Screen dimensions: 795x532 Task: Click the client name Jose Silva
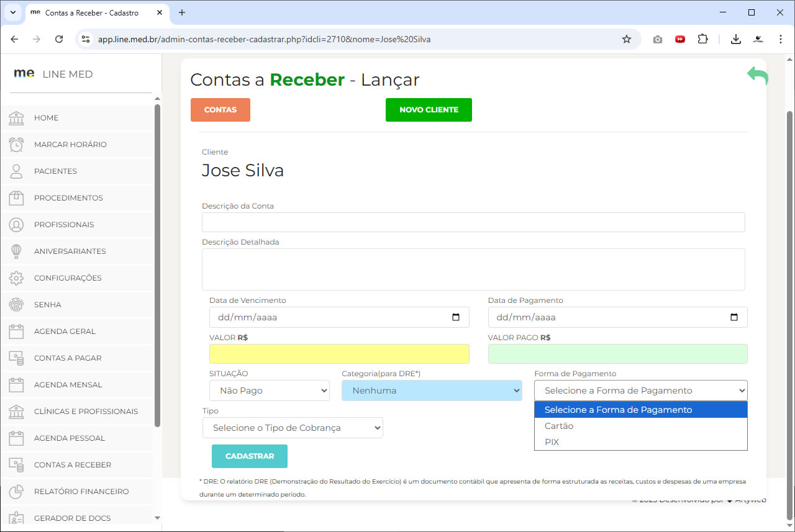[243, 171]
